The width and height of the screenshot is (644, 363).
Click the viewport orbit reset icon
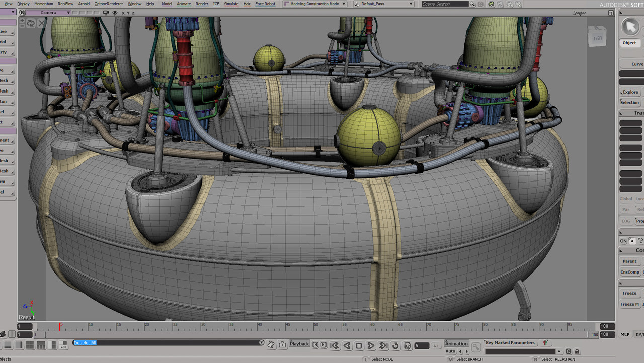point(31,23)
